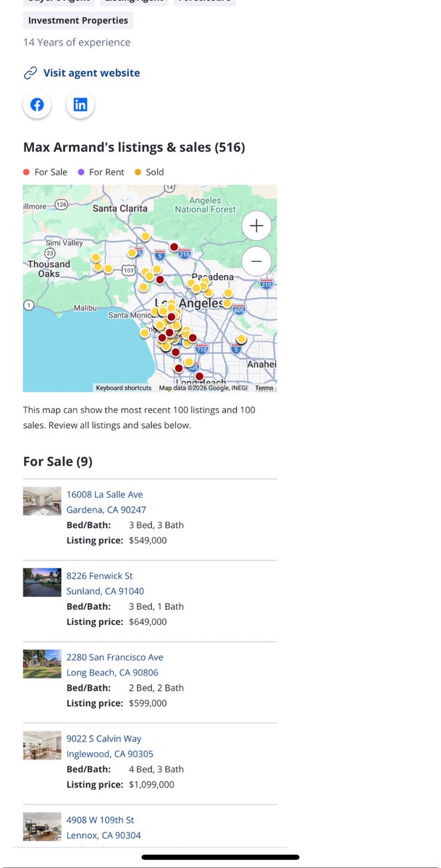Click Max Armand's listings & sales (516) heading

coord(134,148)
